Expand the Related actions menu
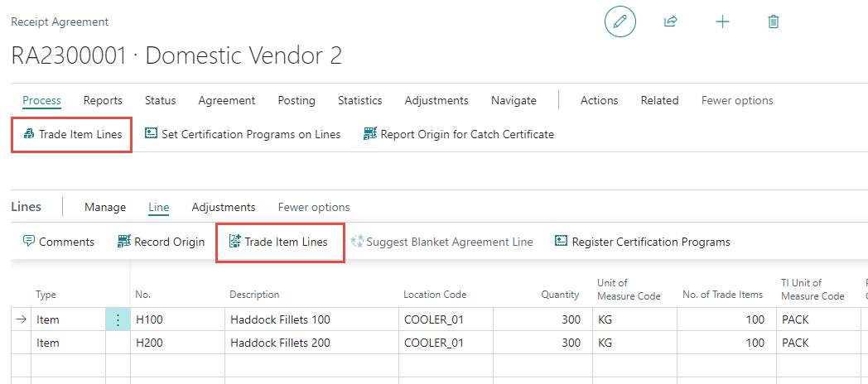868x384 pixels. point(659,100)
